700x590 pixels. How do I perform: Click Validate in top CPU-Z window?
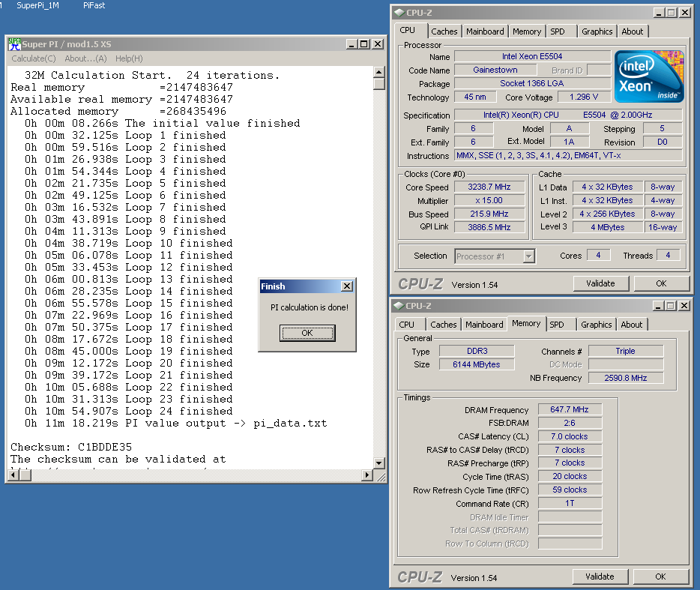click(600, 283)
